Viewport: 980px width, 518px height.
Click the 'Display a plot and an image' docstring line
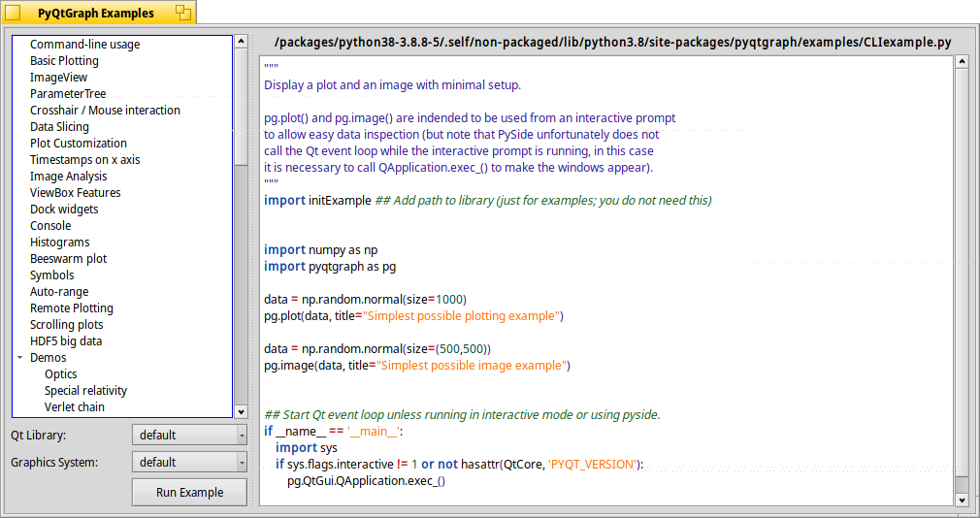click(392, 85)
